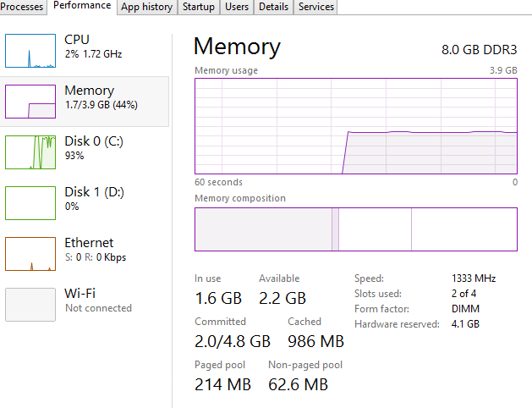The height and width of the screenshot is (419, 532).
Task: Open the App history tab
Action: [146, 7]
